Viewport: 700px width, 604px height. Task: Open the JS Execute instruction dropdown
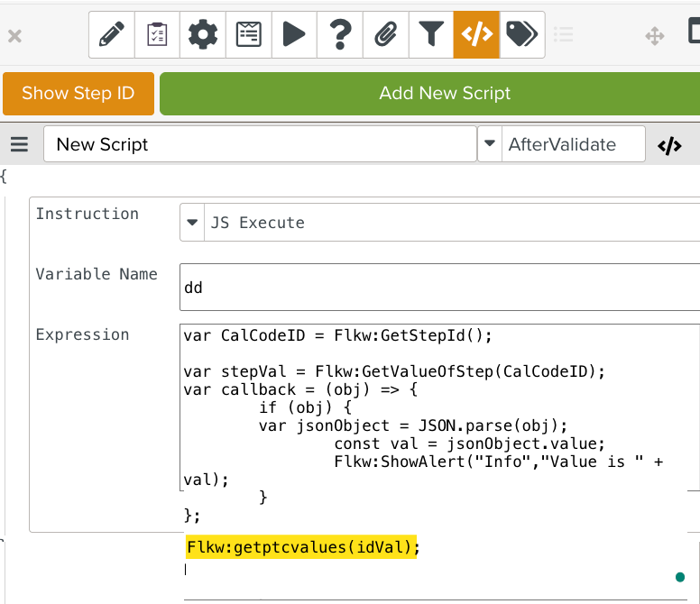[193, 223]
